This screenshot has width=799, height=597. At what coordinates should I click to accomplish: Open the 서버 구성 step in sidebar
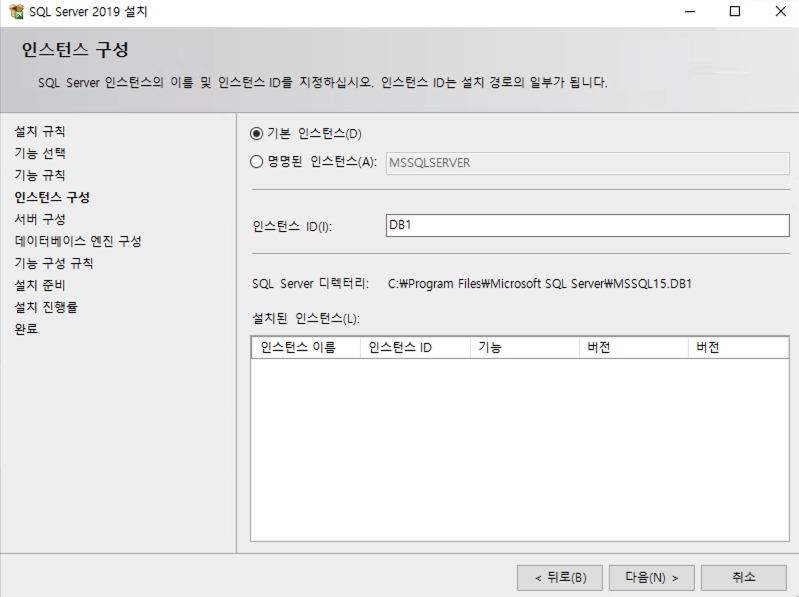(40, 219)
